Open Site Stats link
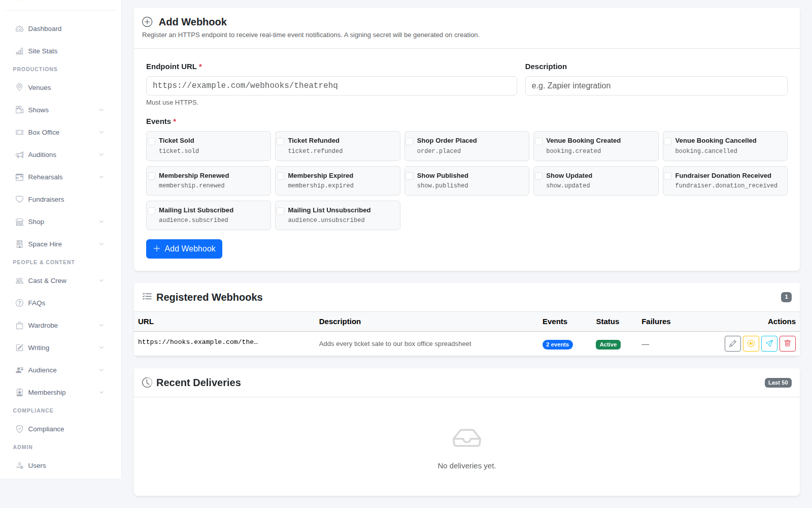 (60, 51)
